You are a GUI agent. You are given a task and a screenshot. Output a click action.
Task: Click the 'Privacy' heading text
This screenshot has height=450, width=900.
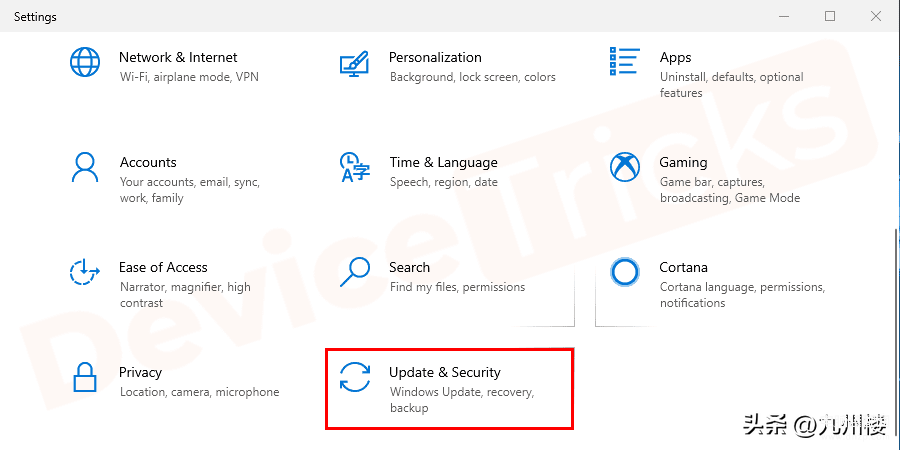[x=140, y=372]
